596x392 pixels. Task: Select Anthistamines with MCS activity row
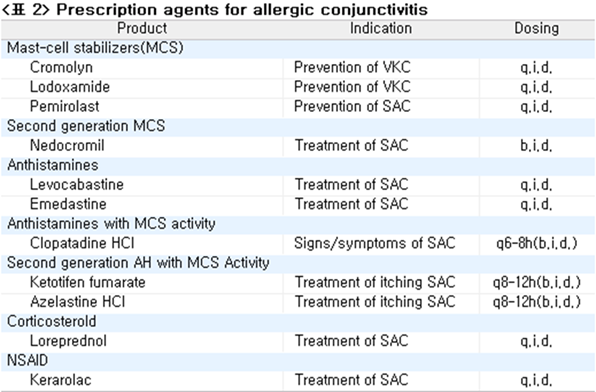pyautogui.click(x=298, y=224)
